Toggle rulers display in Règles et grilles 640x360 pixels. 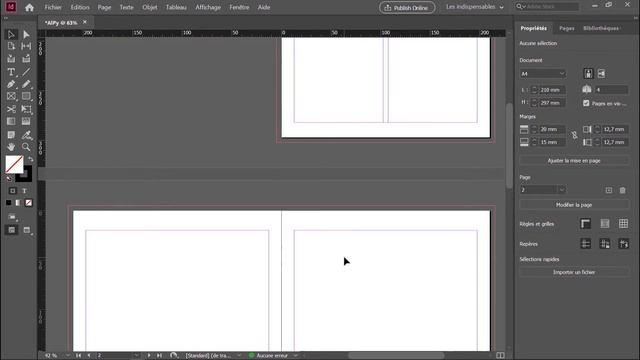pos(585,224)
